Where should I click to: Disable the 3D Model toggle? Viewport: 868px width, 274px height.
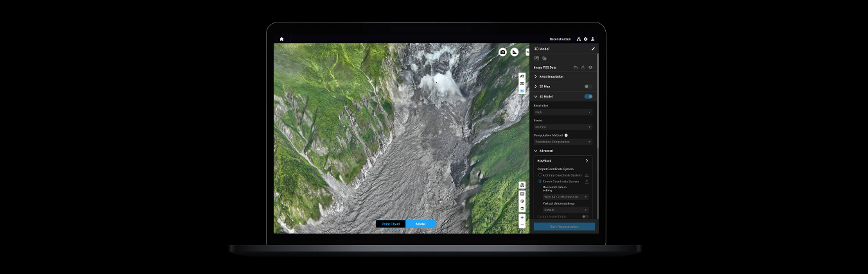coord(588,96)
